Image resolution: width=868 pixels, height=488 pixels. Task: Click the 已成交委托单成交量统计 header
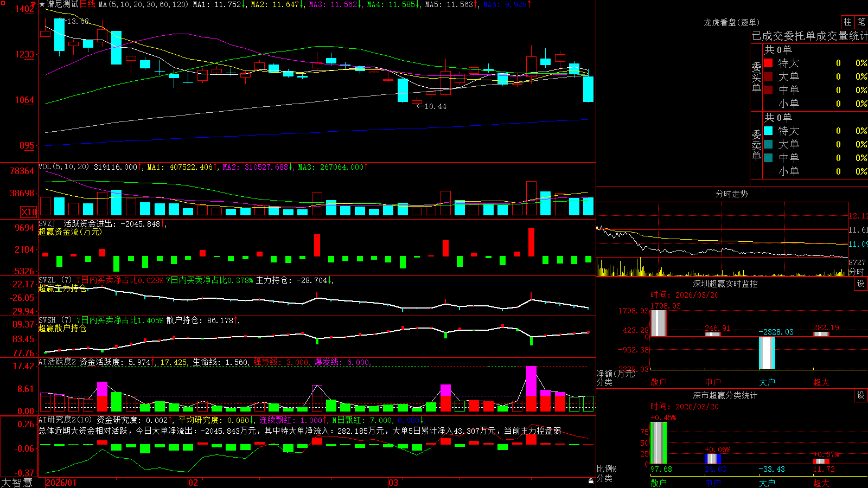coord(809,36)
